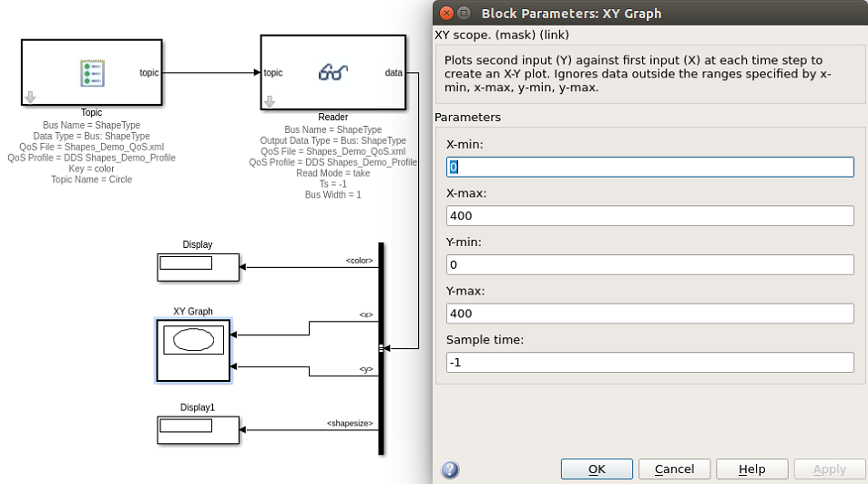Click Topic's 'QoS File = Shapes_Demo_QoS.xml' text

91,147
